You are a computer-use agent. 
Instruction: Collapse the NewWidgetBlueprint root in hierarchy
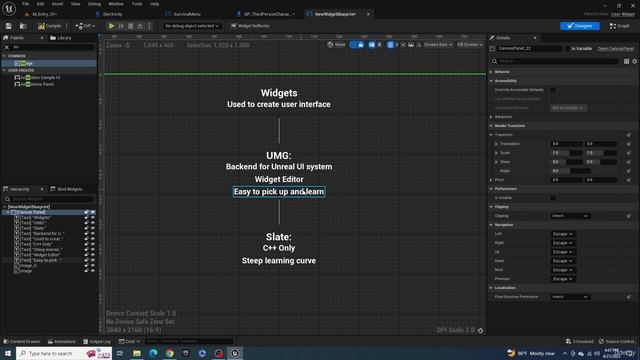(4, 207)
